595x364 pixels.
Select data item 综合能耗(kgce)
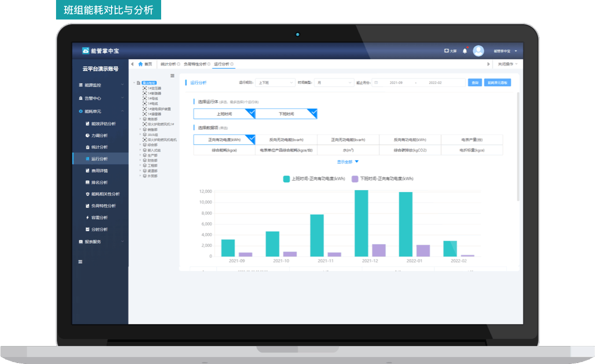pos(224,150)
